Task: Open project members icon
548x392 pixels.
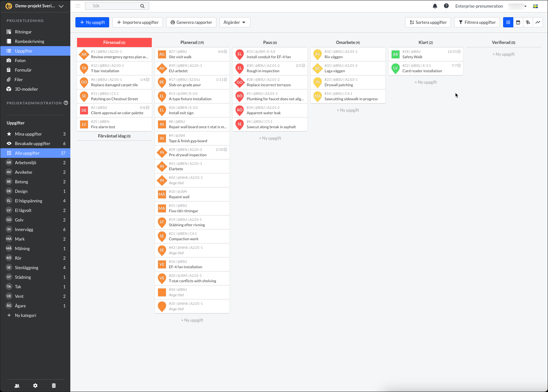Action: [x=17, y=386]
